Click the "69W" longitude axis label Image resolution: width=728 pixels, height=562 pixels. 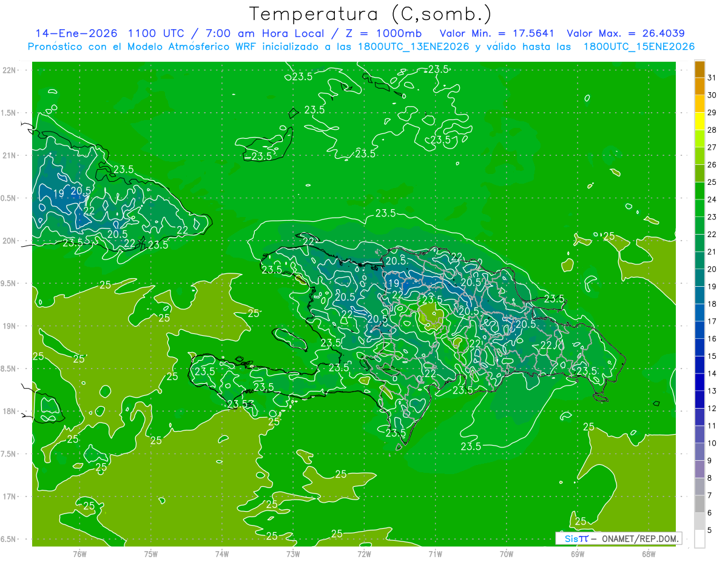(578, 554)
